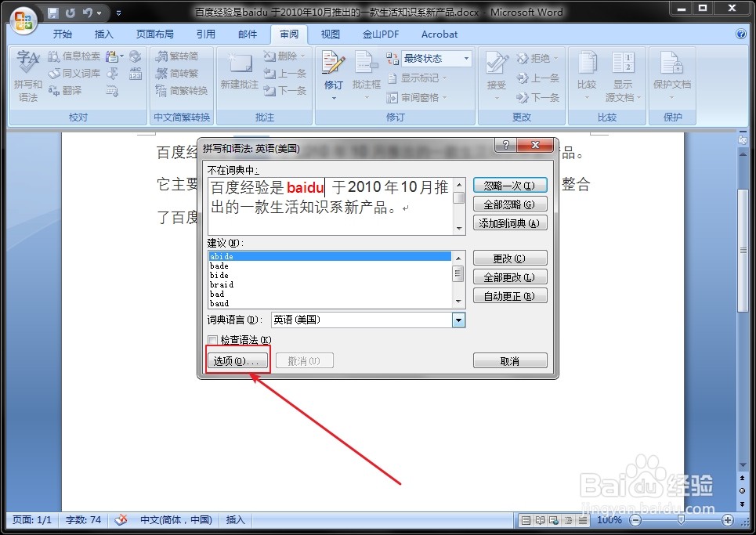Click the zoom slider handle
This screenshot has width=756, height=535.
point(681,520)
